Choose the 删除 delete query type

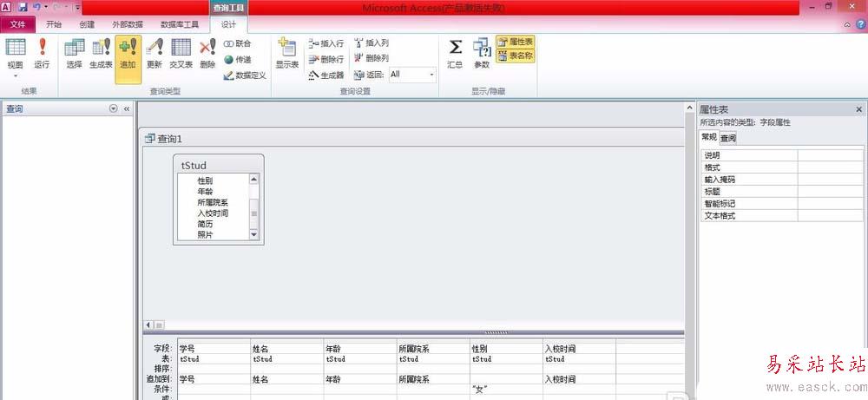click(207, 54)
